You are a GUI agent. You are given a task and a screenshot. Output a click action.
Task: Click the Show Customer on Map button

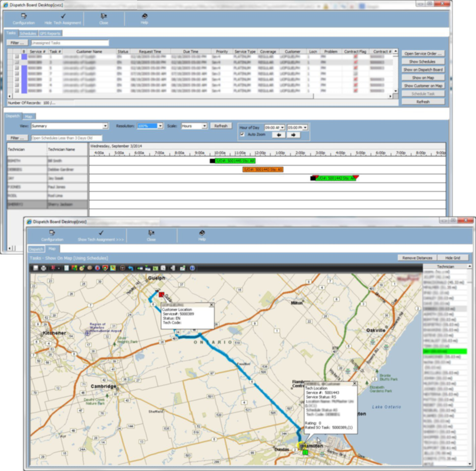coord(423,85)
